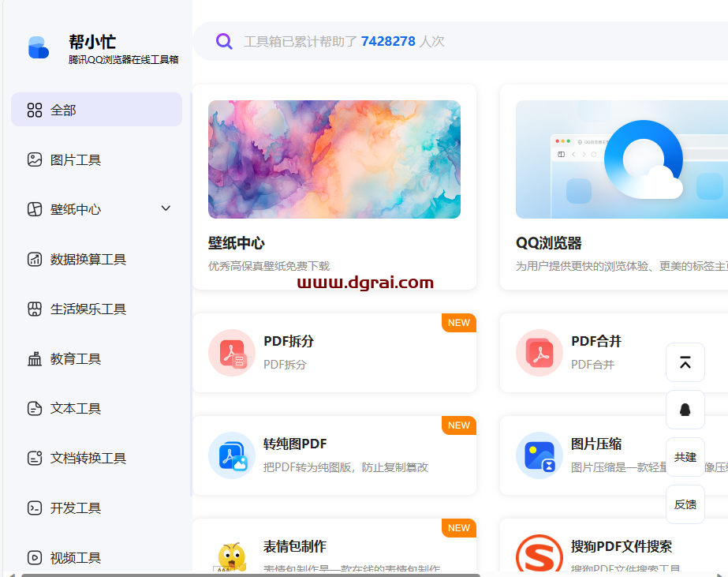Click the 全部 grid icon in sidebar
The height and width of the screenshot is (577, 728).
[x=35, y=110]
